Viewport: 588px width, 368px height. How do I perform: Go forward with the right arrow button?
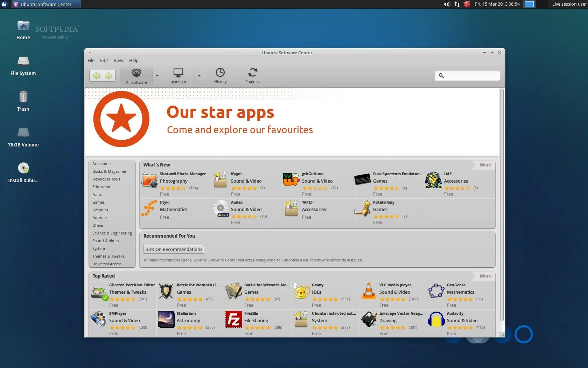click(x=109, y=76)
